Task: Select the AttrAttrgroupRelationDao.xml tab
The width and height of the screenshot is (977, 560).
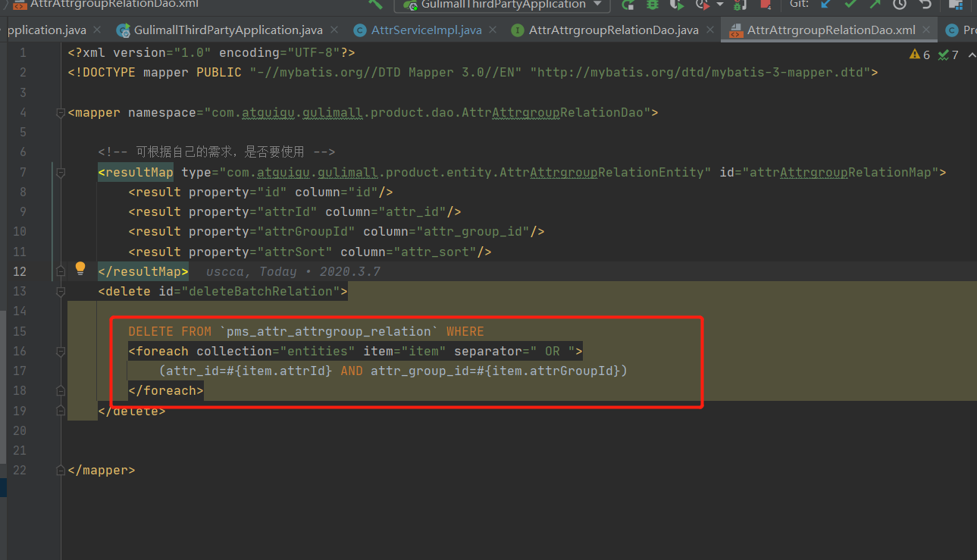Action: (x=831, y=30)
